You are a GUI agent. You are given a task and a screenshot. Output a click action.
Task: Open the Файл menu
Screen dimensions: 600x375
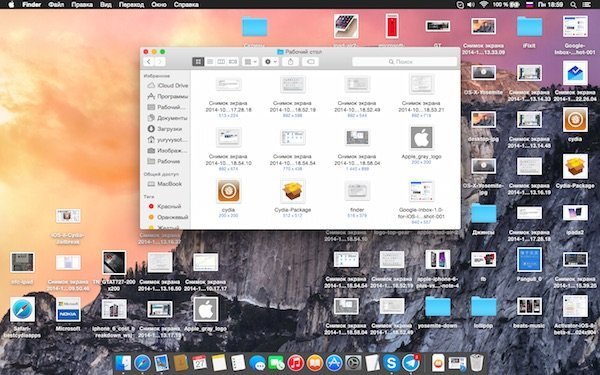tap(56, 5)
